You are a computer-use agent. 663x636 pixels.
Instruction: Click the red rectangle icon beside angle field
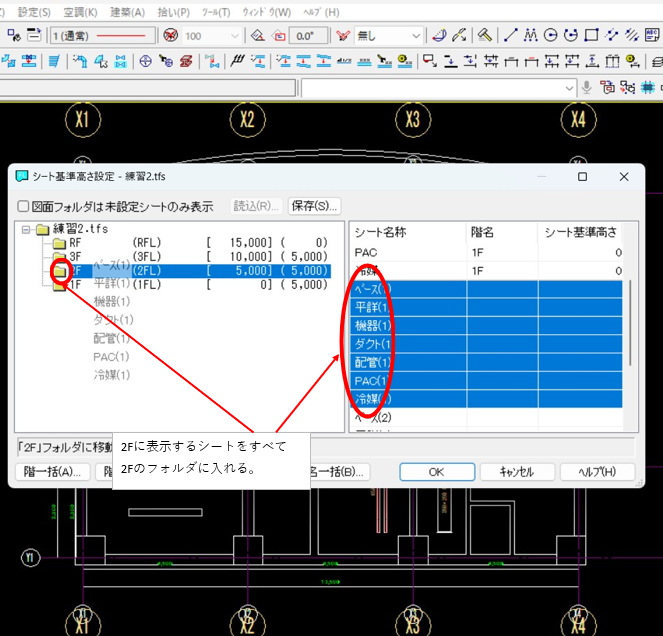[x=279, y=36]
